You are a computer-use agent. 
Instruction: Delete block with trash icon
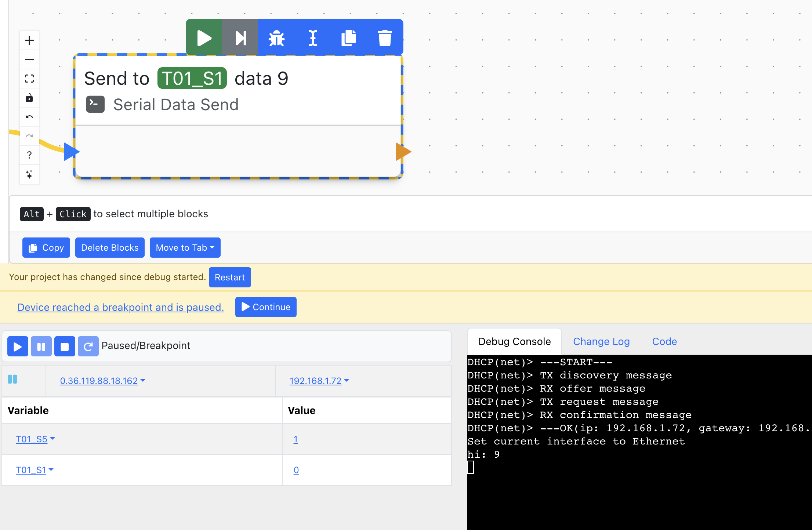pyautogui.click(x=385, y=37)
